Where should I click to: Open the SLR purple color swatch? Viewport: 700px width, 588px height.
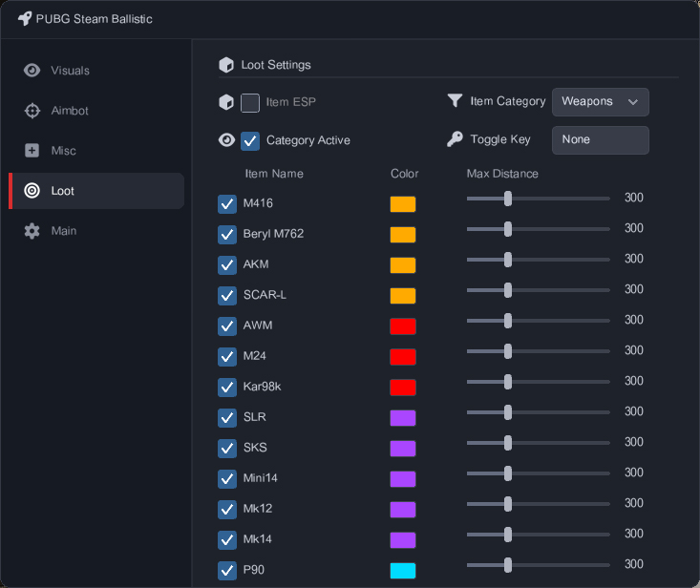tap(403, 418)
